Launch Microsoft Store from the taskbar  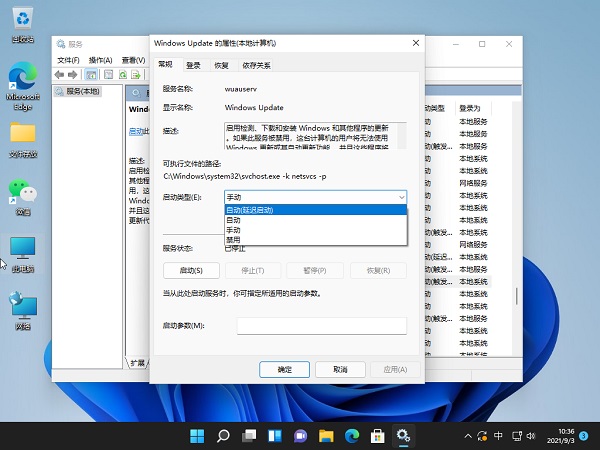pos(377,436)
